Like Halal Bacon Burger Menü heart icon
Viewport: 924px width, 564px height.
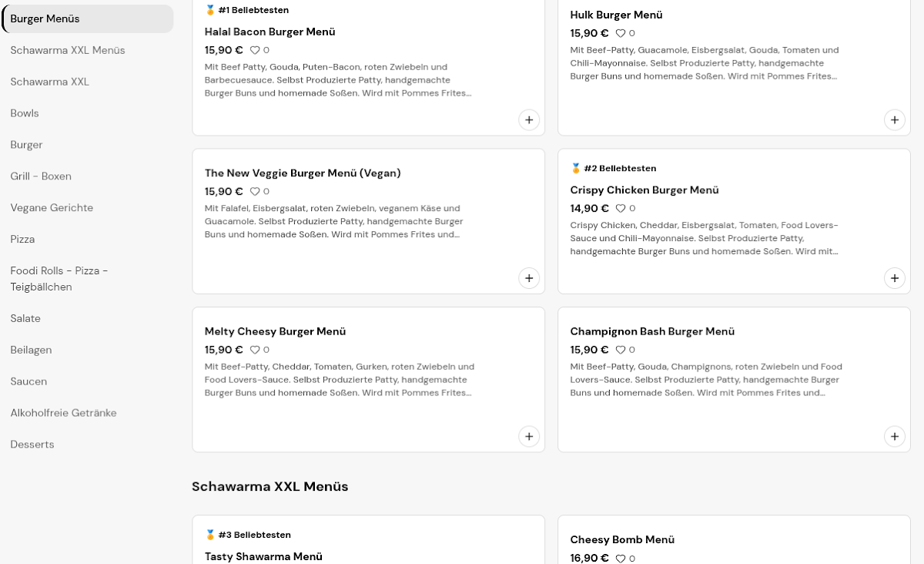(x=255, y=50)
